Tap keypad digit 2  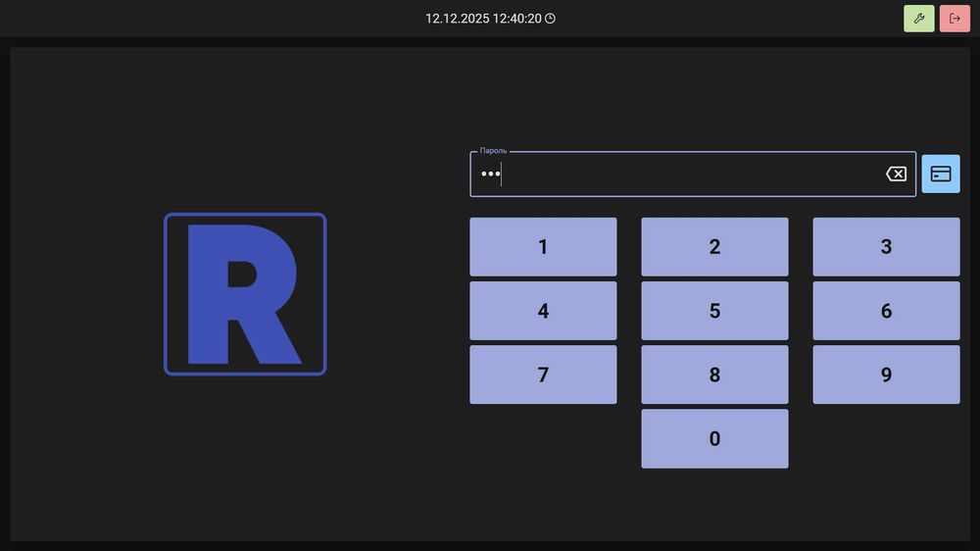pos(714,246)
